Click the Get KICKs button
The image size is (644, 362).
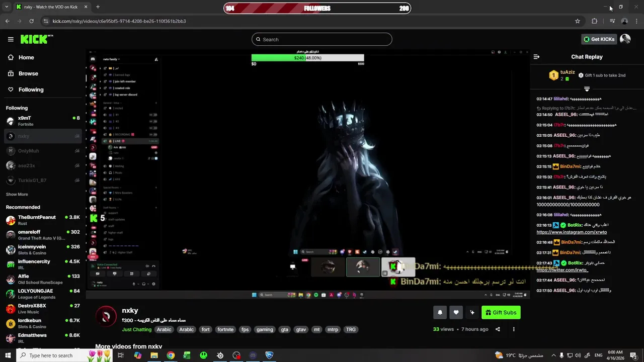[599, 39]
